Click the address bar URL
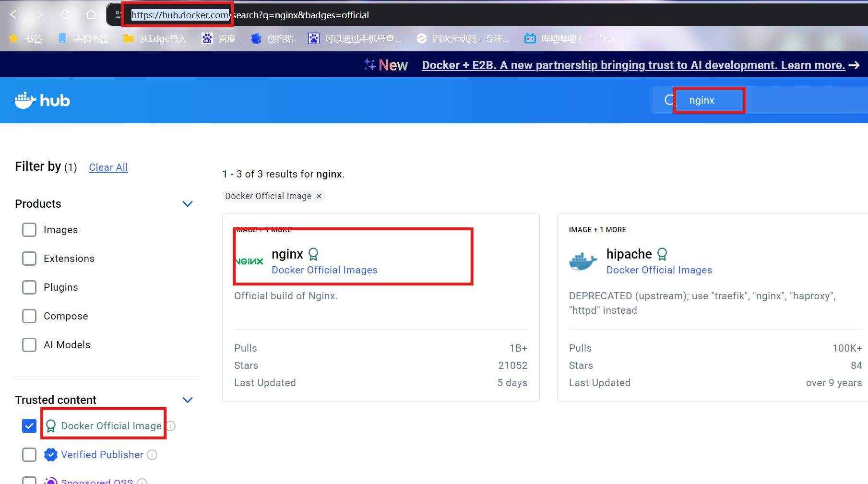This screenshot has height=484, width=868. (250, 15)
